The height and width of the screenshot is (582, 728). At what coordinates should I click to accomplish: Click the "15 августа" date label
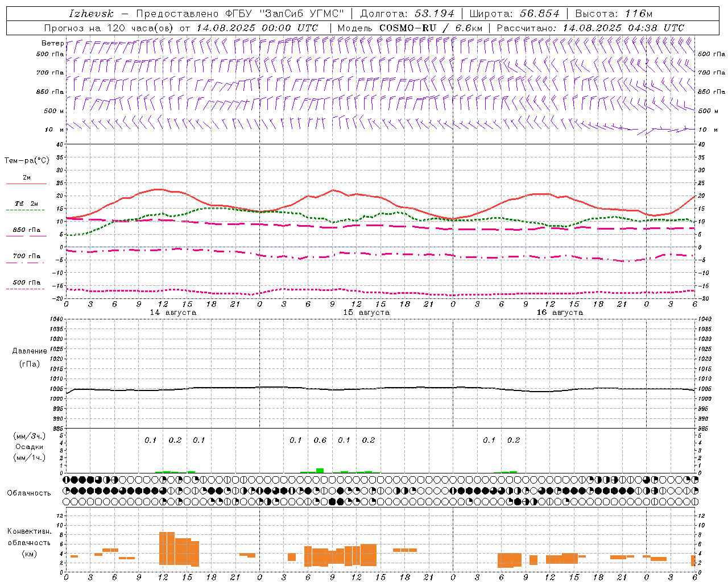pos(366,313)
